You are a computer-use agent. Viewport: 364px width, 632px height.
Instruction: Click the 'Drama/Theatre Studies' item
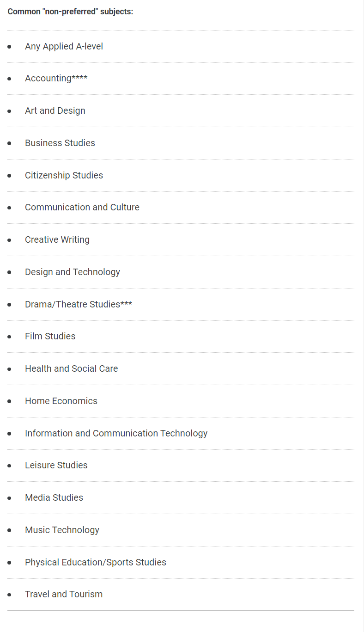click(x=78, y=304)
